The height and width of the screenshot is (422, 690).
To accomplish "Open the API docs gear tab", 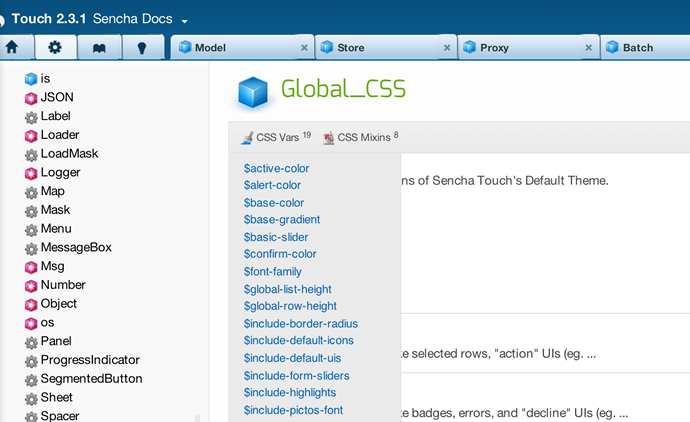I will click(55, 47).
